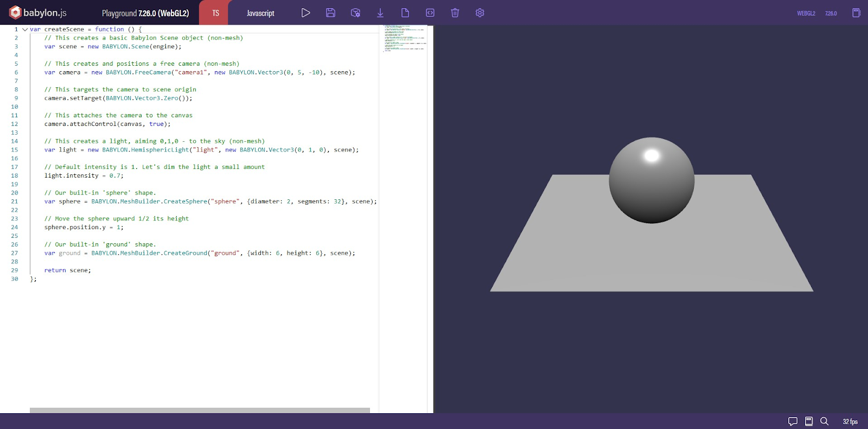This screenshot has height=429, width=868.
Task: Open documentation book icon in status bar
Action: coord(809,421)
